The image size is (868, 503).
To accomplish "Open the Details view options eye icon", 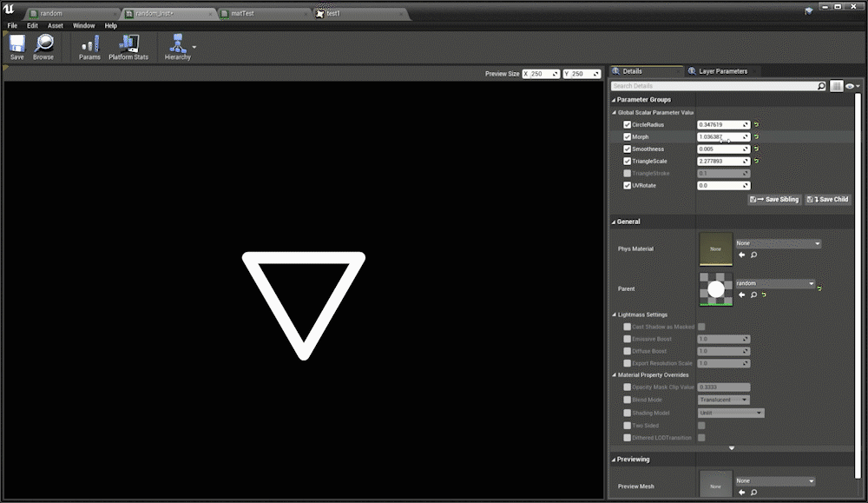I will [852, 86].
